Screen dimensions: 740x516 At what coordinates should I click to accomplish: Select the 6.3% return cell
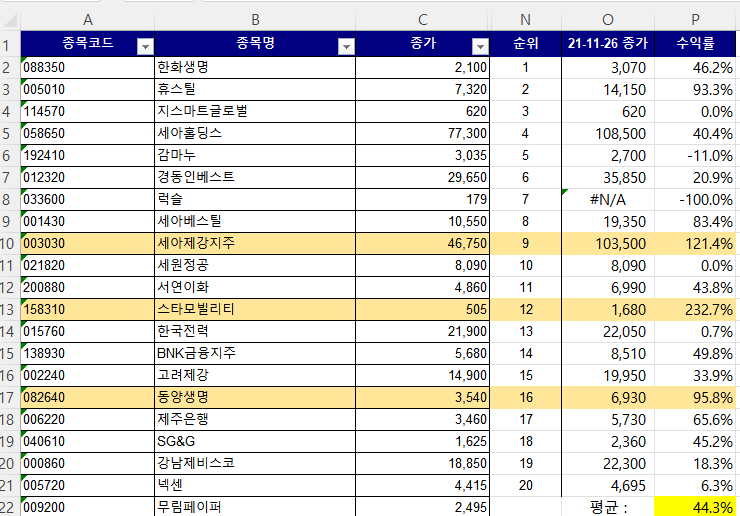coord(695,485)
